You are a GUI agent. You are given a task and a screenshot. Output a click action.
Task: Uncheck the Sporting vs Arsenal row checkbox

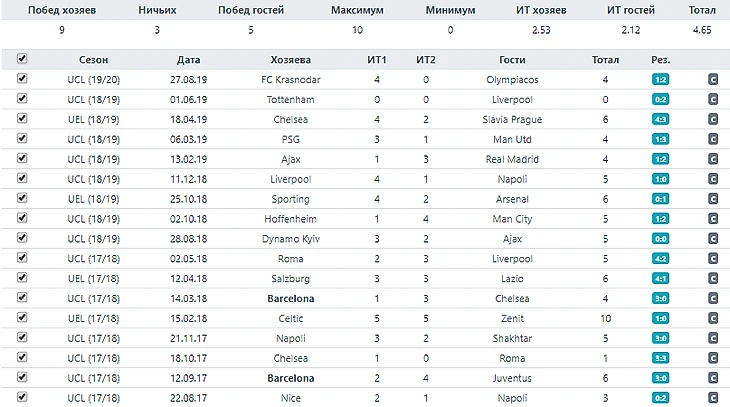click(x=22, y=199)
